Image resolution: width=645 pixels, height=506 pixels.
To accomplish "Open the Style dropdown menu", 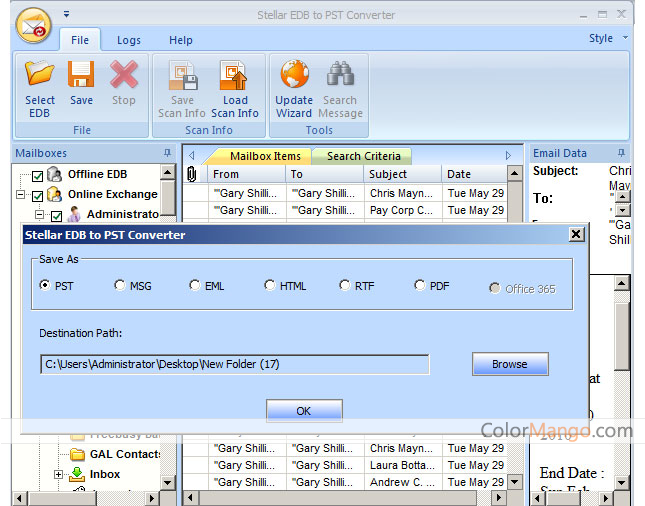I will pyautogui.click(x=607, y=38).
